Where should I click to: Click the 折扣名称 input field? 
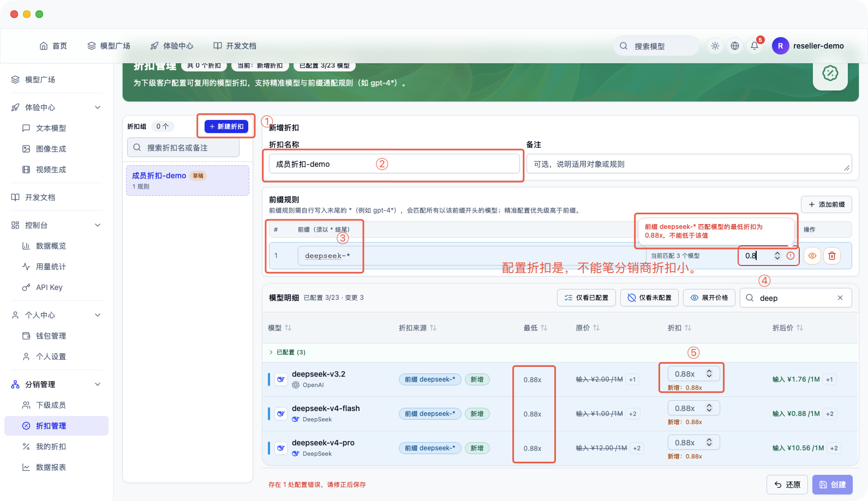[394, 164]
